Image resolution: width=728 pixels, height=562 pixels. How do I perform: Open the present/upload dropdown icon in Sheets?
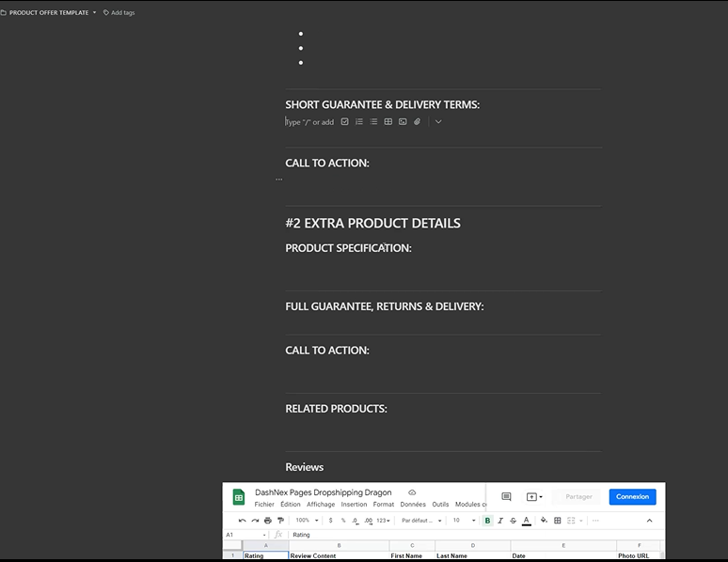(x=534, y=496)
